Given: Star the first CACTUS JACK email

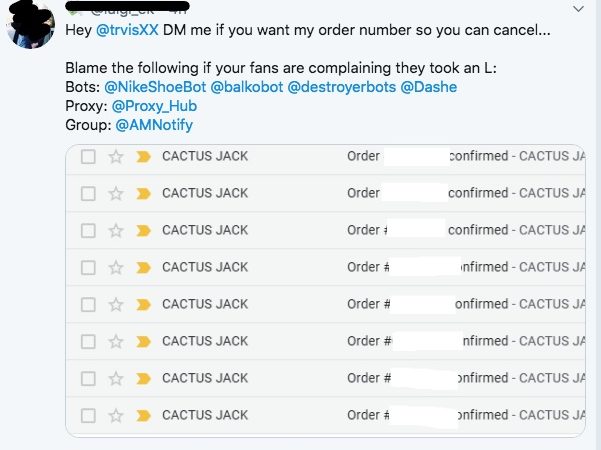Looking at the screenshot, I should pyautogui.click(x=115, y=156).
